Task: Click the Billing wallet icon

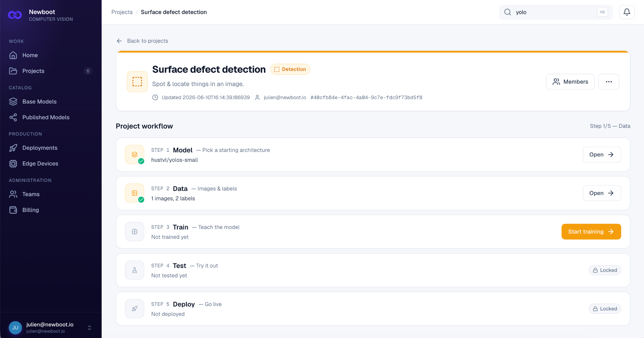Action: pos(13,210)
